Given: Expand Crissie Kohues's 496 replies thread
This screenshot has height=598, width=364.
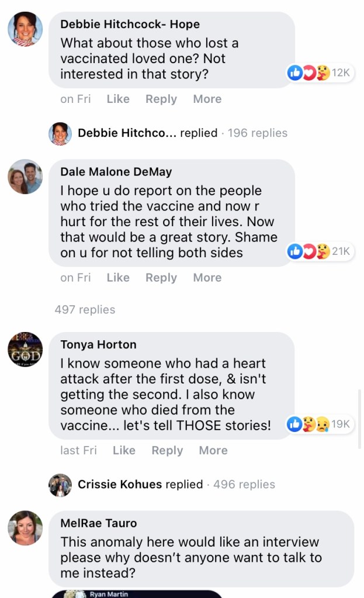Looking at the screenshot, I should pyautogui.click(x=244, y=485).
